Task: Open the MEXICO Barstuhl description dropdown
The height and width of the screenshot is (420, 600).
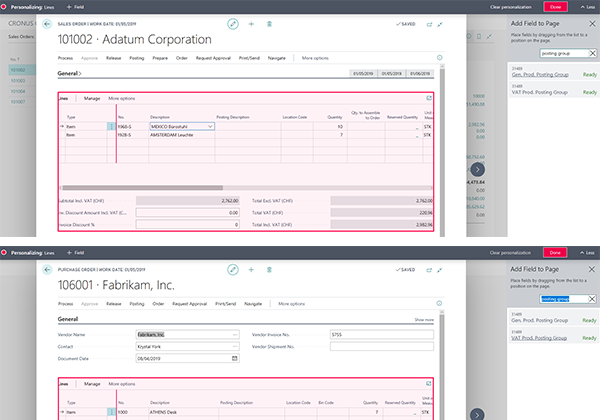Action: [x=210, y=127]
